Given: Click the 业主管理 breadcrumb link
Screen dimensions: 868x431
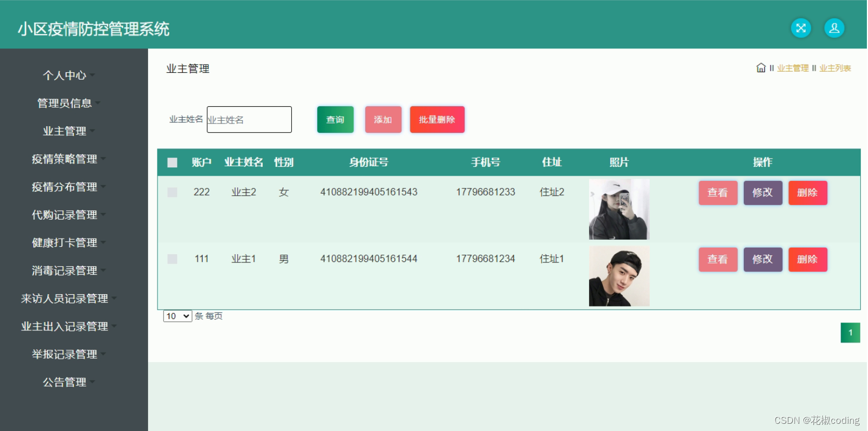Looking at the screenshot, I should (793, 68).
